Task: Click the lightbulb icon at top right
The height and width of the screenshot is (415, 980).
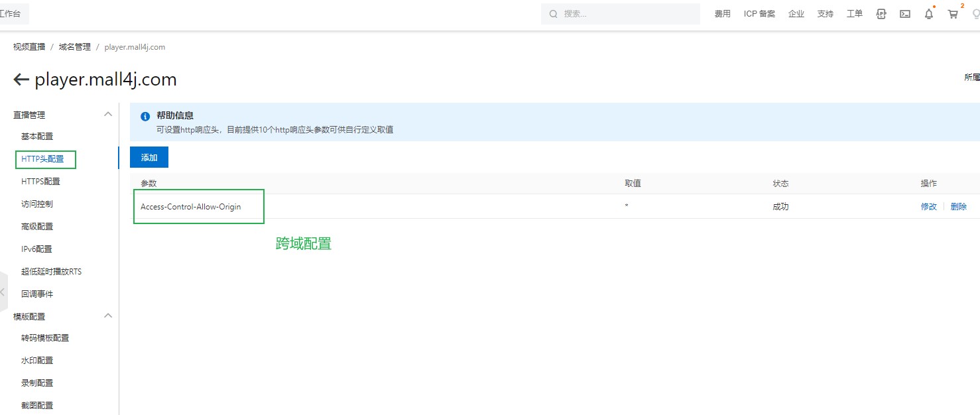Action: 976,14
